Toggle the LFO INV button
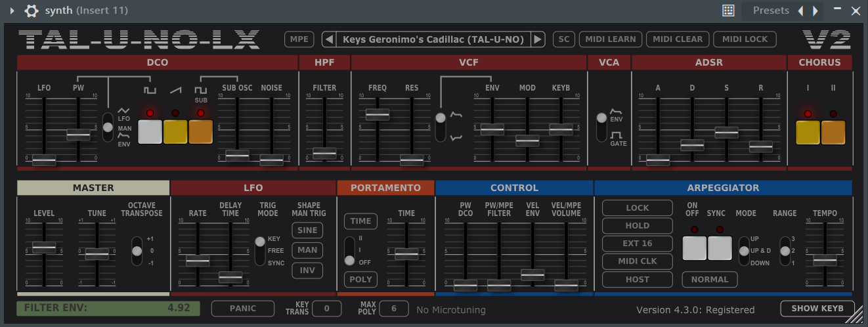The width and height of the screenshot is (868, 327). tap(307, 271)
